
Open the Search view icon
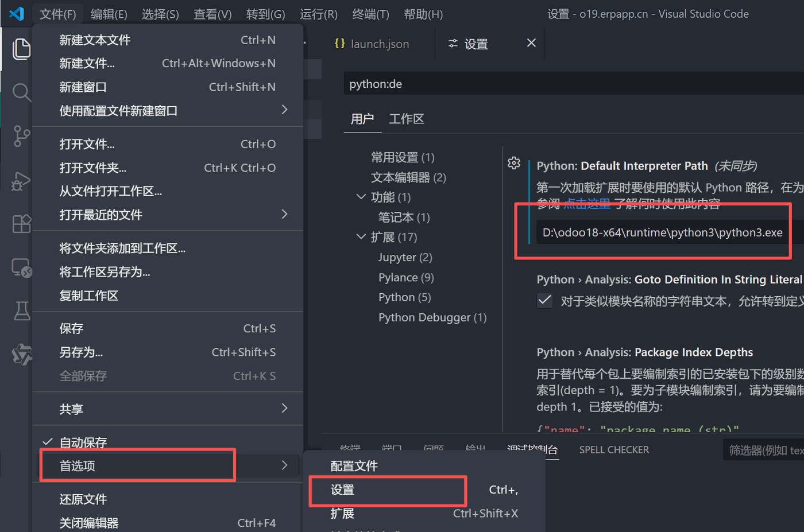pyautogui.click(x=21, y=92)
